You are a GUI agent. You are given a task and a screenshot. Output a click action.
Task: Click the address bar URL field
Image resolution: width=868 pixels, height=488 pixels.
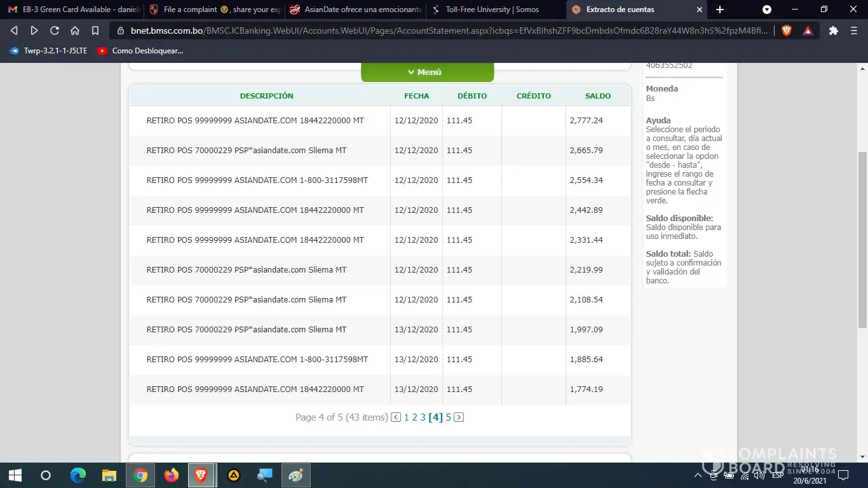tap(445, 30)
